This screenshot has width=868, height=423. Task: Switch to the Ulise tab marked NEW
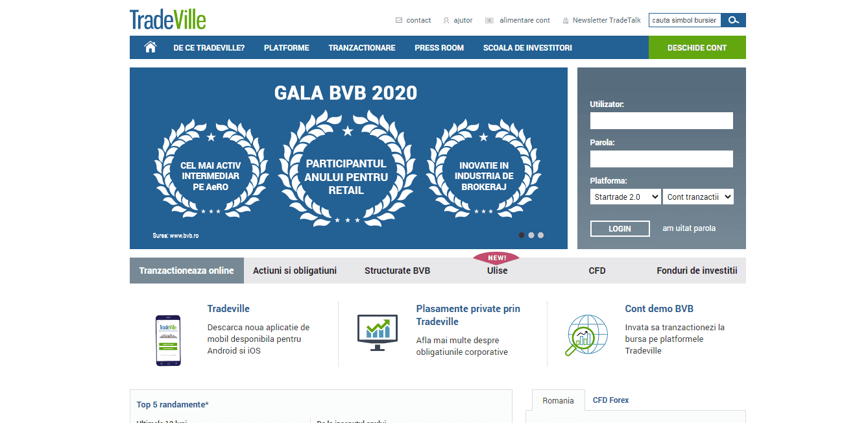coord(497,270)
